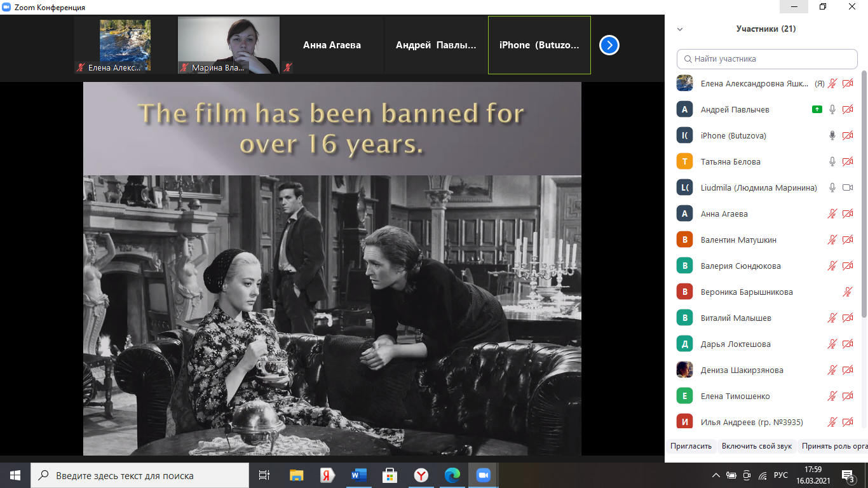Click Дениза Шакирзянова muted microphone icon
This screenshot has width=868, height=488.
[x=832, y=370]
